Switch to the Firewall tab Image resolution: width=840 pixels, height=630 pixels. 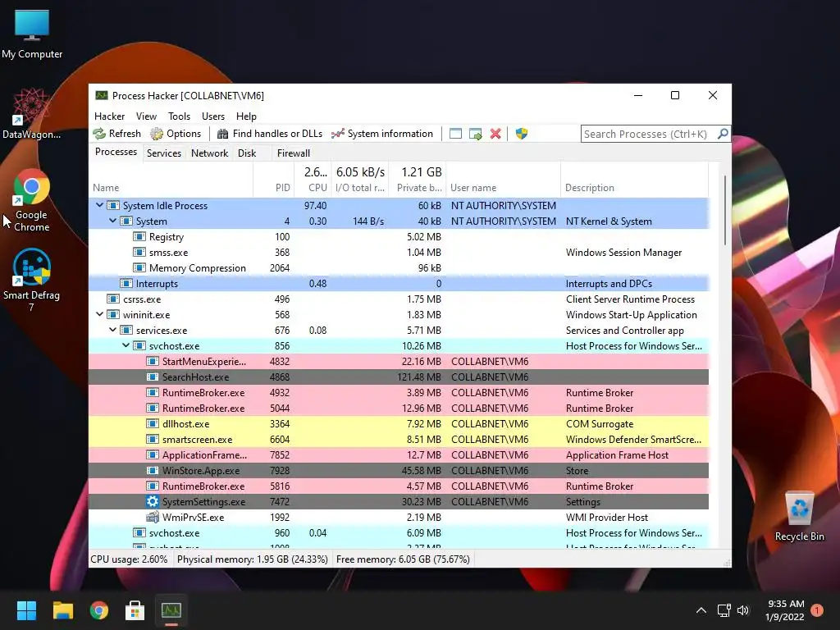[294, 153]
